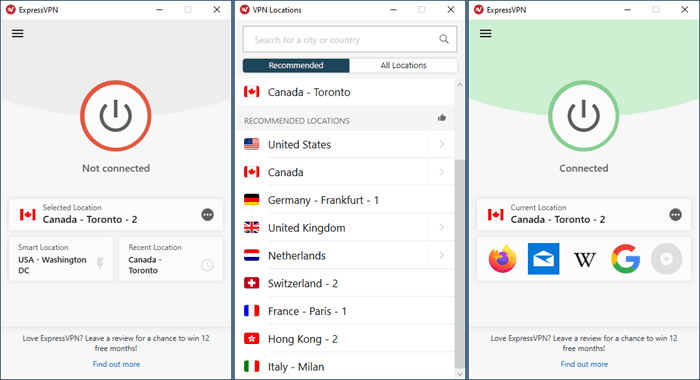Screen dimensions: 700x380
Task: Focus the city or country search field
Action: [350, 40]
